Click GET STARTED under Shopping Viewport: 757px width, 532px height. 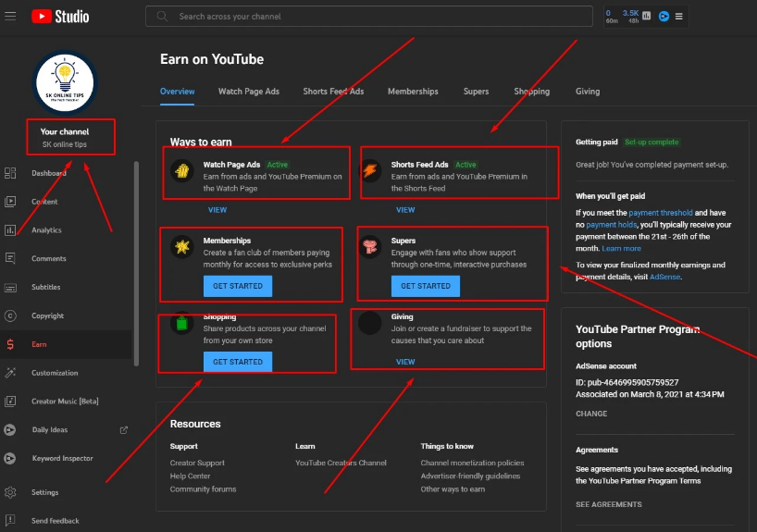[x=238, y=362]
